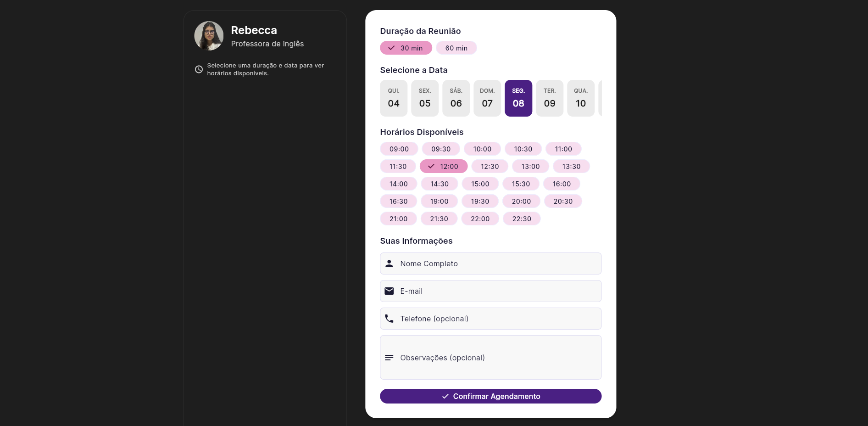Select Wednesday 10 date card
The width and height of the screenshot is (868, 426).
[x=581, y=98]
